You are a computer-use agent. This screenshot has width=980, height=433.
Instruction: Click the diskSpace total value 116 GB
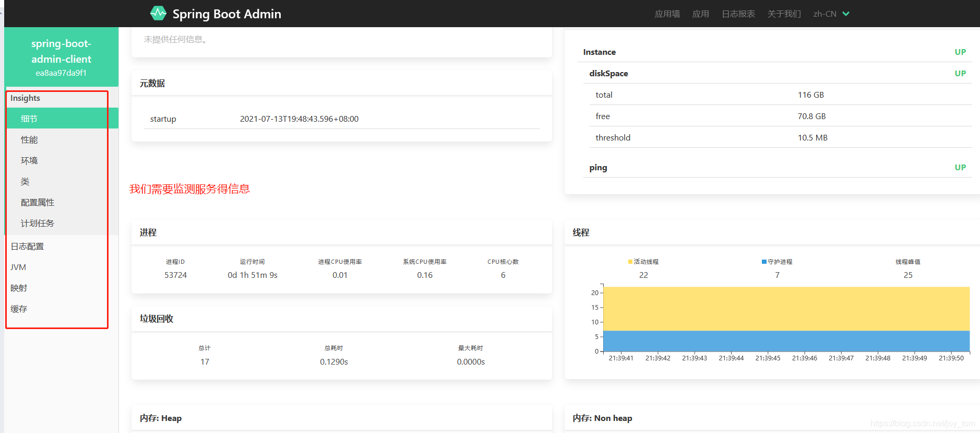tap(810, 95)
